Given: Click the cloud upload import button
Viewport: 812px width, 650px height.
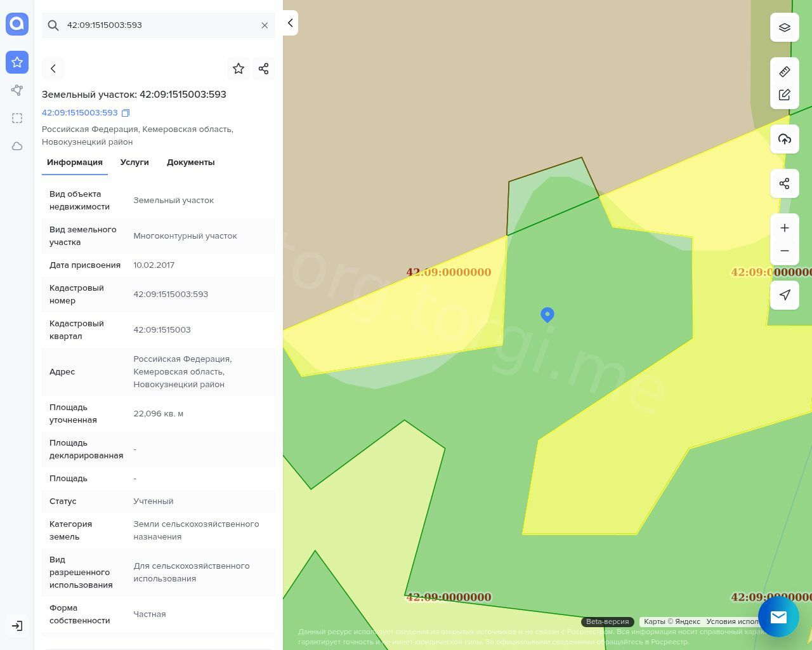Looking at the screenshot, I should 784,139.
